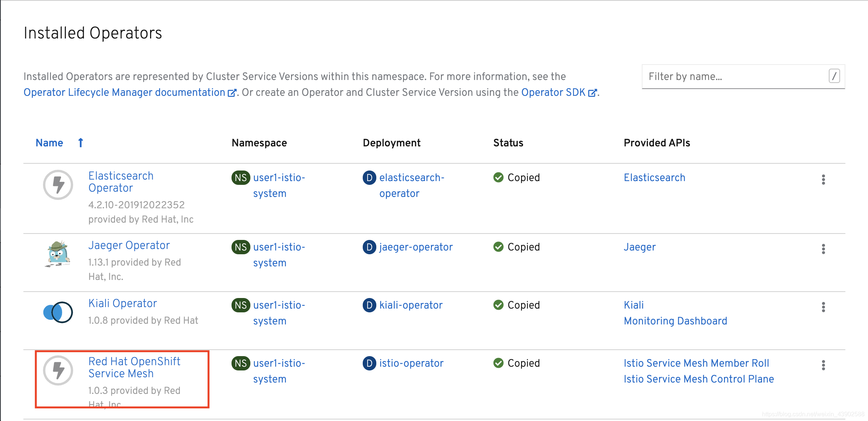Open kebab menu for Elasticsearch Operator row
Image resolution: width=868 pixels, height=421 pixels.
pos(824,180)
